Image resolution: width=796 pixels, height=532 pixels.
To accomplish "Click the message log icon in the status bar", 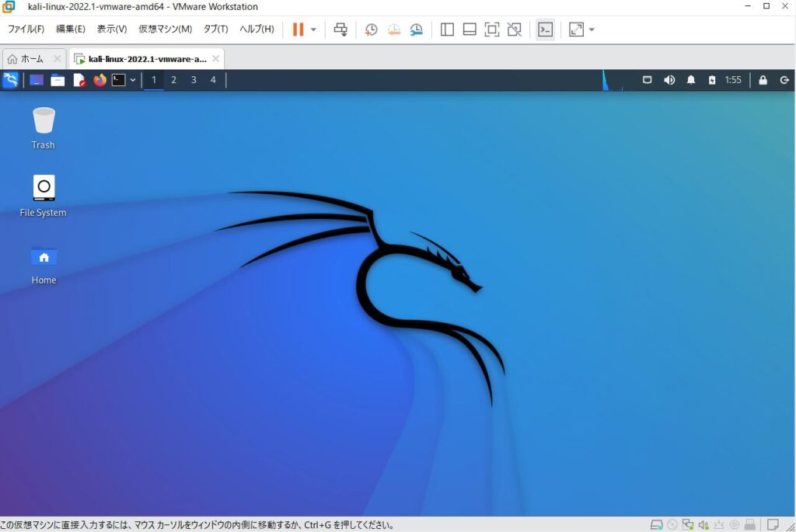I will click(x=773, y=525).
